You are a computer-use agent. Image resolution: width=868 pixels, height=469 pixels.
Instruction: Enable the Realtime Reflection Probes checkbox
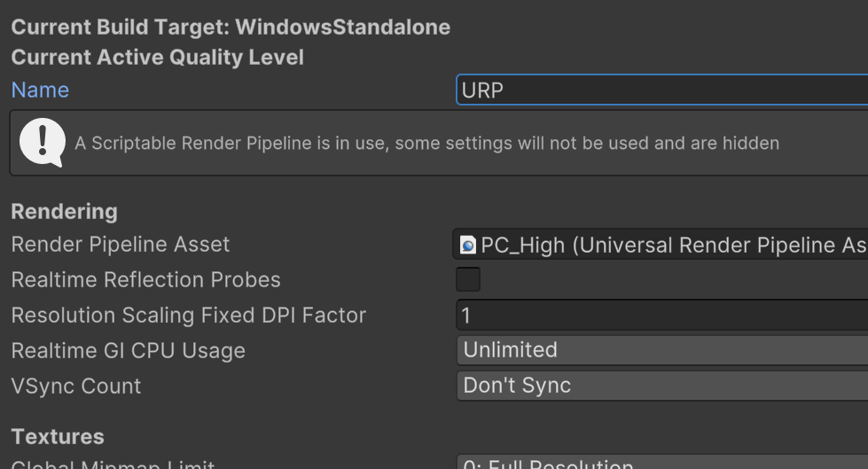click(468, 280)
